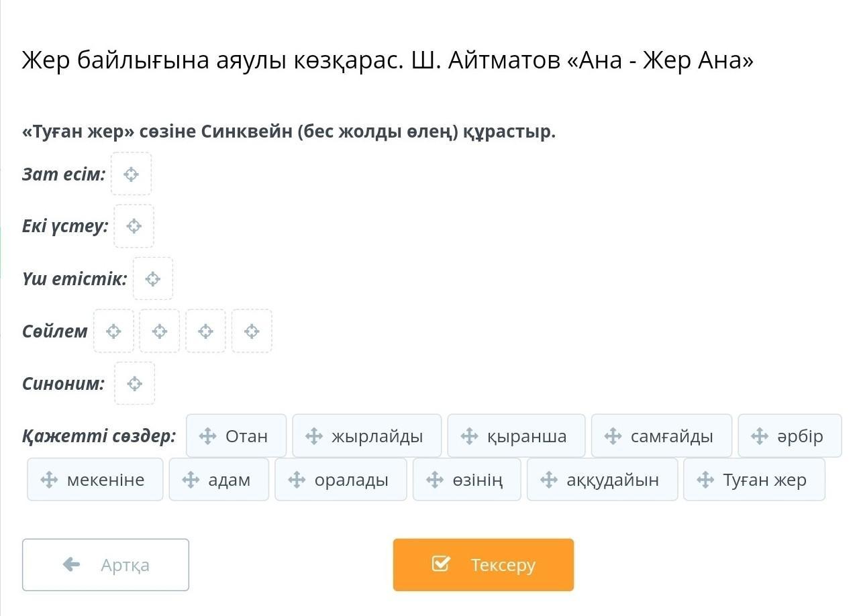Click the checkmark icon in Тексеру button
The height and width of the screenshot is (616, 859).
[x=440, y=564]
